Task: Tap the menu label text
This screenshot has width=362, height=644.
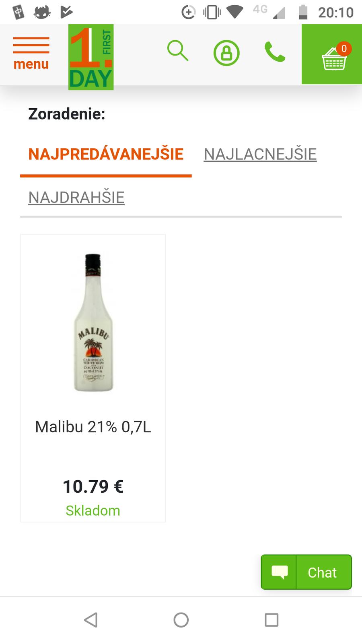Action: [31, 64]
